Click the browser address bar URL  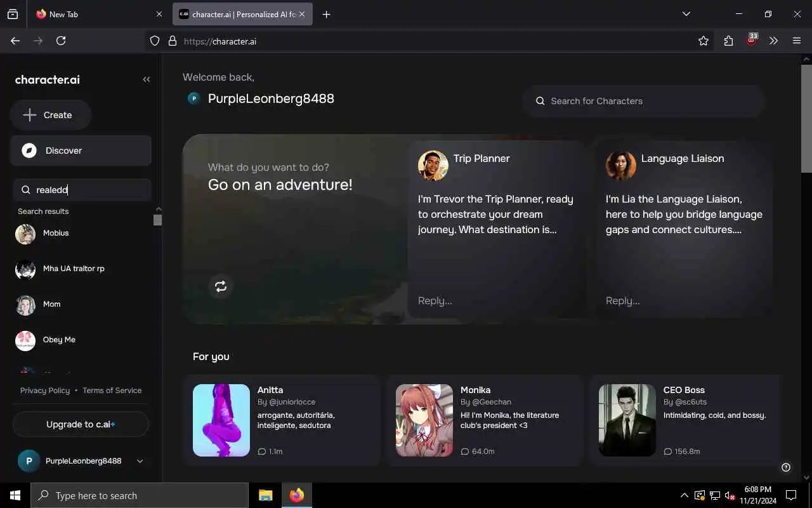pyautogui.click(x=220, y=41)
